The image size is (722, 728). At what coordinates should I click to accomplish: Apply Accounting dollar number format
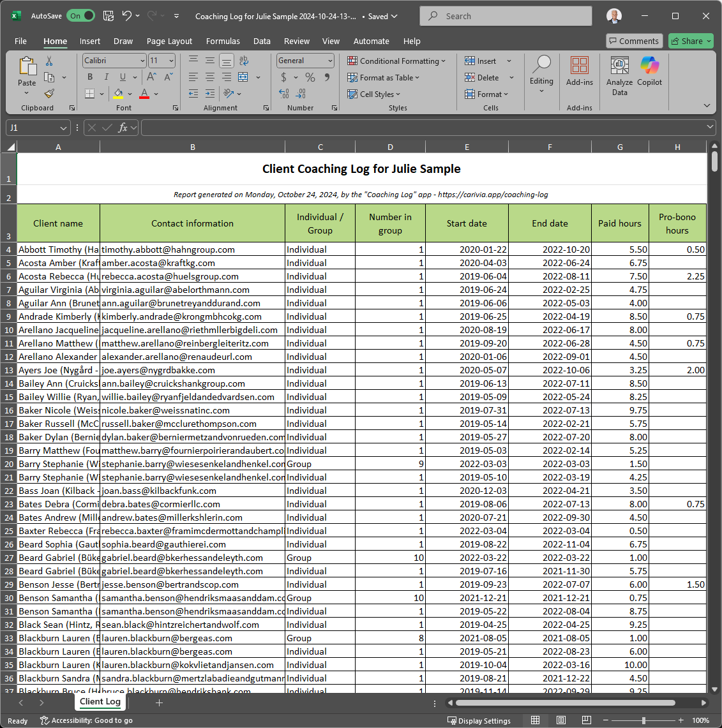[x=283, y=77]
